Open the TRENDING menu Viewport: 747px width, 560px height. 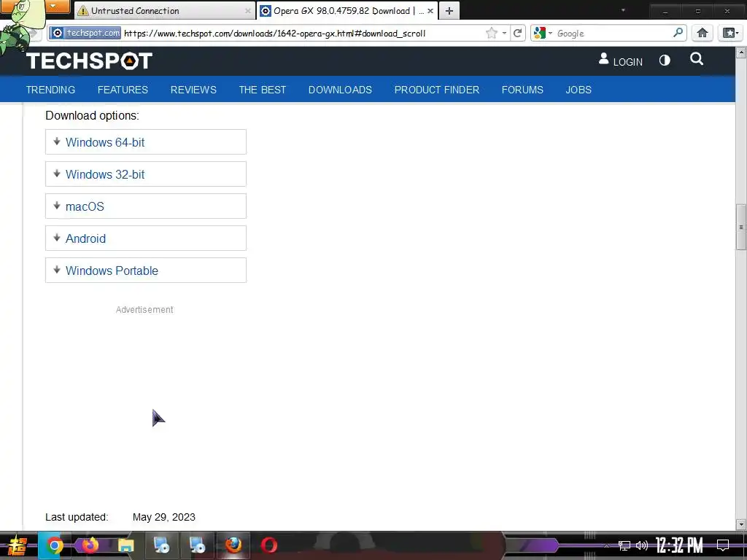point(50,90)
